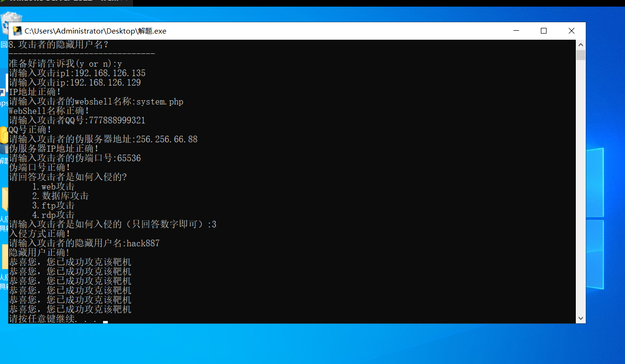
Task: Click option "4.rdp攻击"
Action: click(53, 215)
